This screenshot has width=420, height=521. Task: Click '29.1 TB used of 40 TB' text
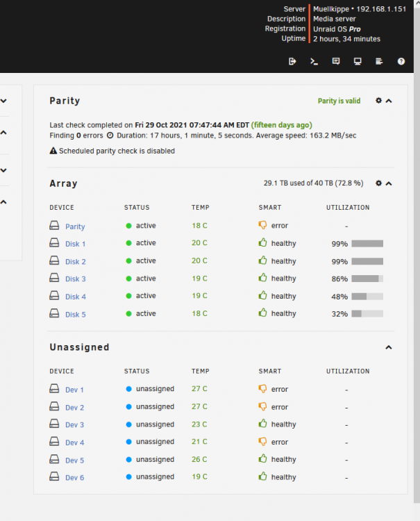tap(298, 183)
